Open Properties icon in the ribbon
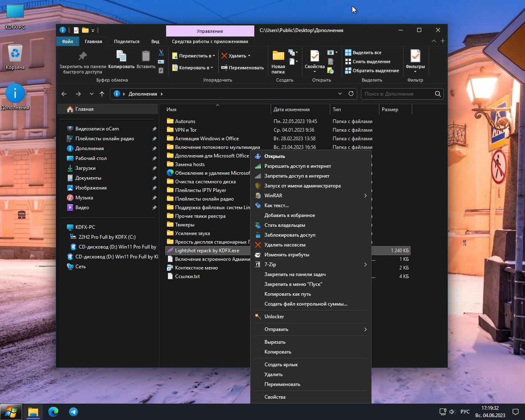The width and height of the screenshot is (525, 420). click(x=315, y=56)
